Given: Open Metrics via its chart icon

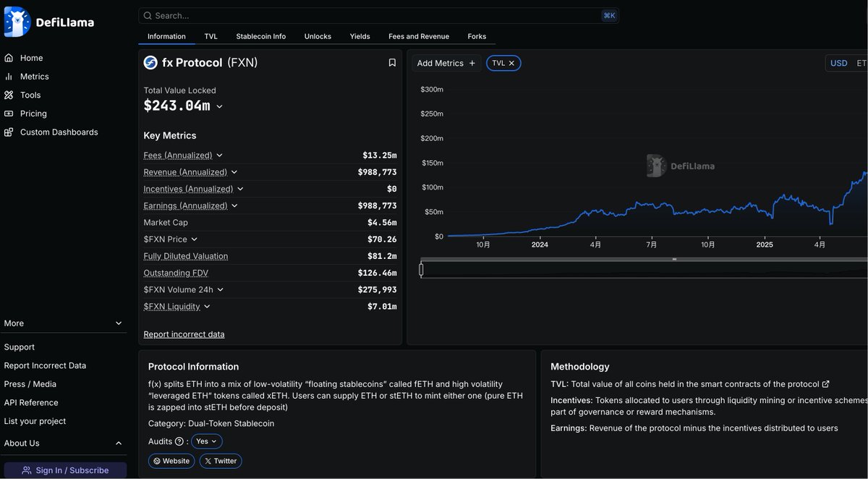Looking at the screenshot, I should [x=9, y=77].
